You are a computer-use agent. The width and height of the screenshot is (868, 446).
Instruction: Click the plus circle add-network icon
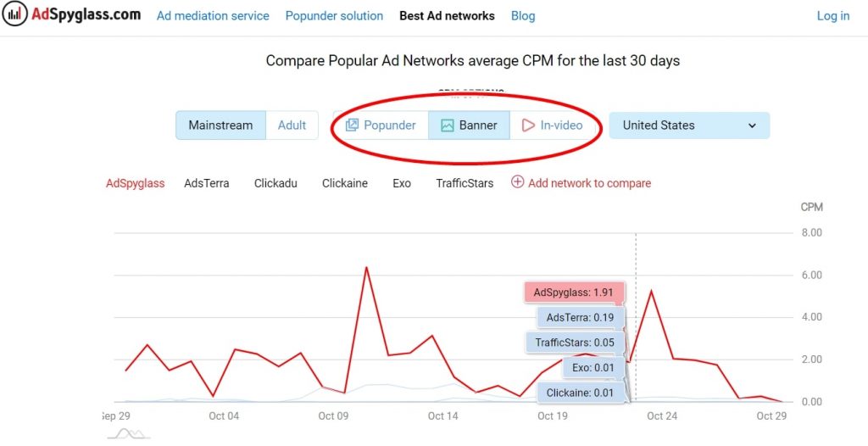tap(517, 182)
